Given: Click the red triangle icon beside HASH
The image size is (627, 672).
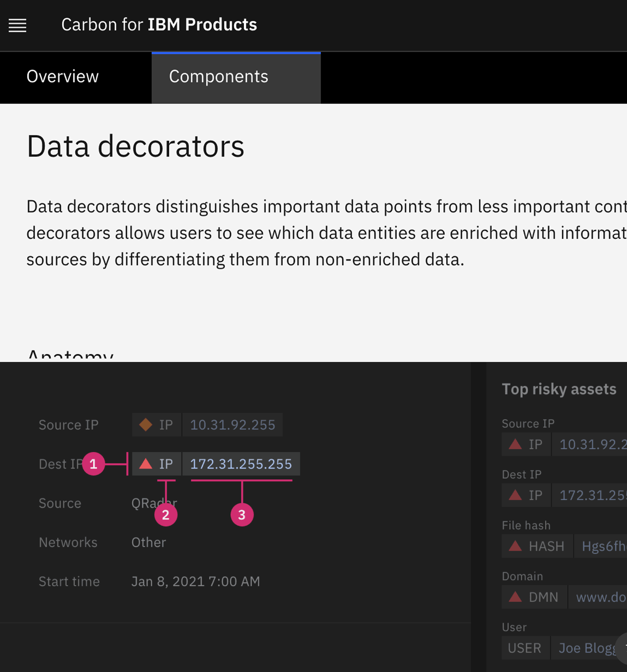Looking at the screenshot, I should (515, 546).
